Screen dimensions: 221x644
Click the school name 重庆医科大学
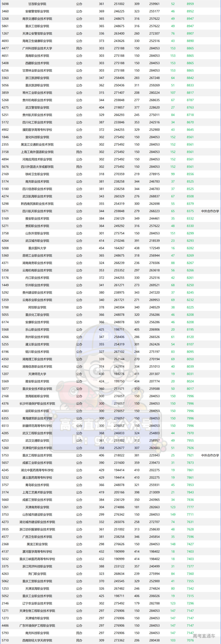(x=37, y=248)
